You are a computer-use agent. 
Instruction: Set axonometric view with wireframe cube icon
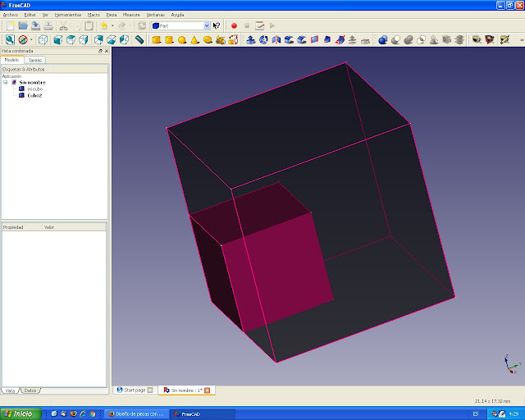(43, 40)
